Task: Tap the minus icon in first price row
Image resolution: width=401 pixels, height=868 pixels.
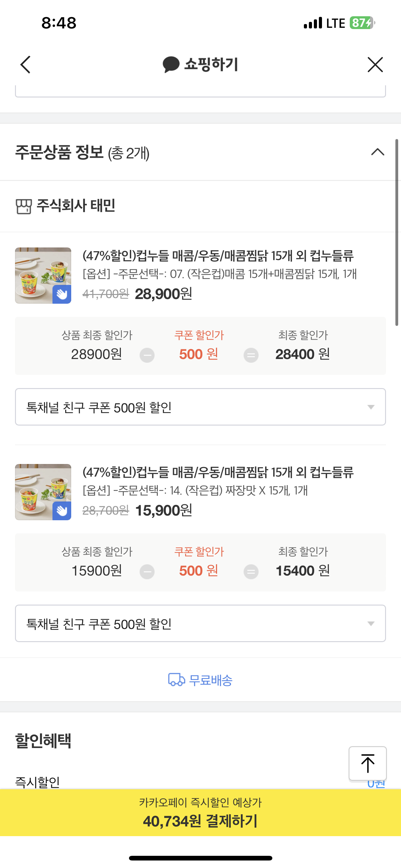Action: (x=147, y=355)
